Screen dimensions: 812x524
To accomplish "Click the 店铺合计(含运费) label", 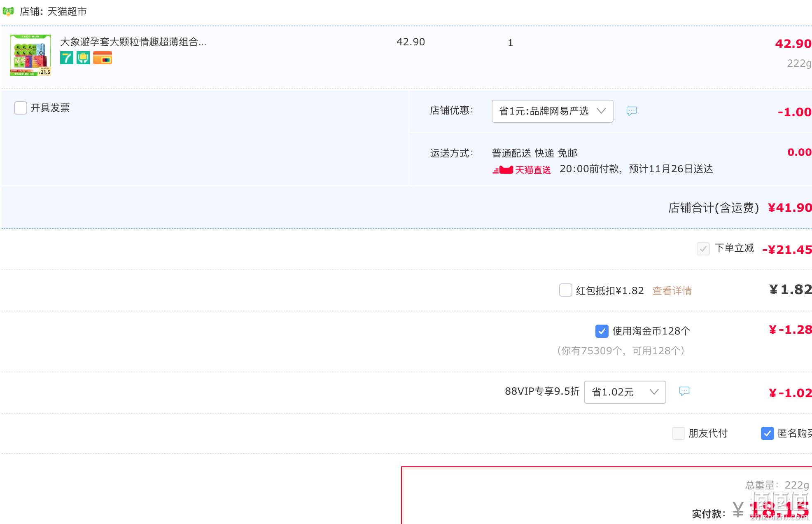I will pyautogui.click(x=714, y=208).
